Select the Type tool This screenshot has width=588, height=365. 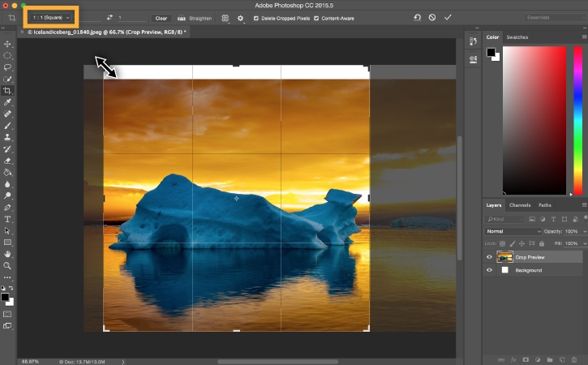[x=7, y=219]
